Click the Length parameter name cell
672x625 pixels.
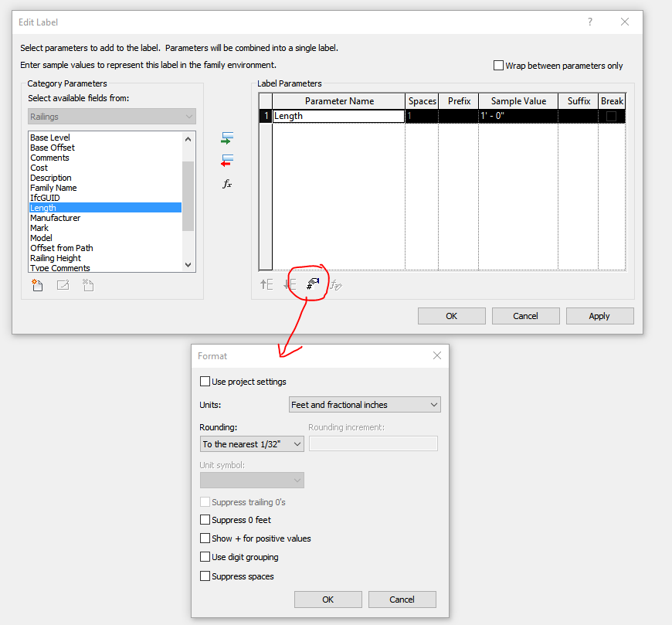(338, 116)
